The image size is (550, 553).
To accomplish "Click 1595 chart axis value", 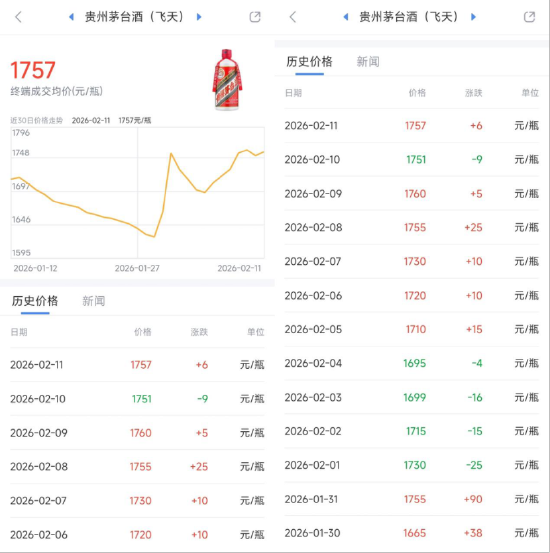I will click(x=21, y=253).
